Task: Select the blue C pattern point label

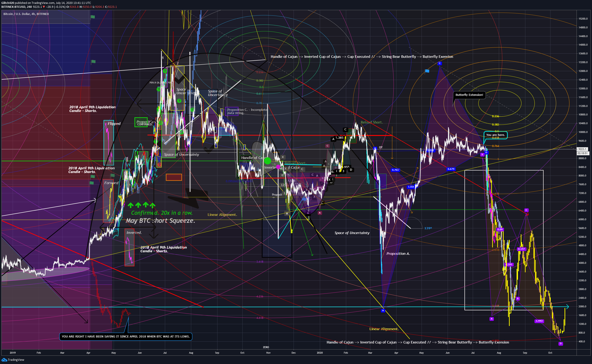Action: (440, 63)
